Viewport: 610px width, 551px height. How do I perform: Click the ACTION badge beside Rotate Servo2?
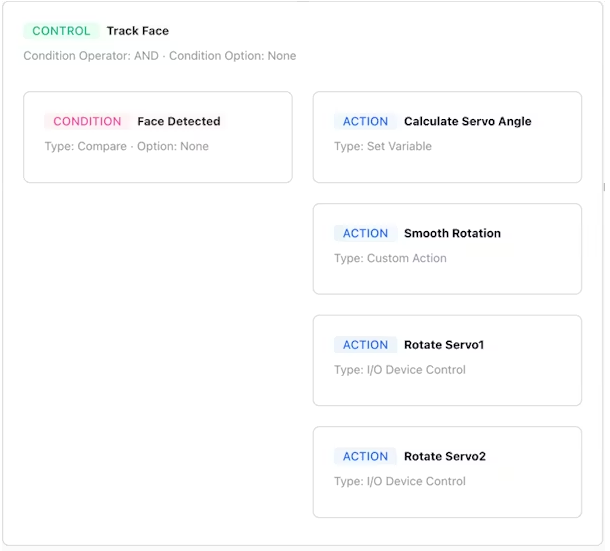pos(365,456)
